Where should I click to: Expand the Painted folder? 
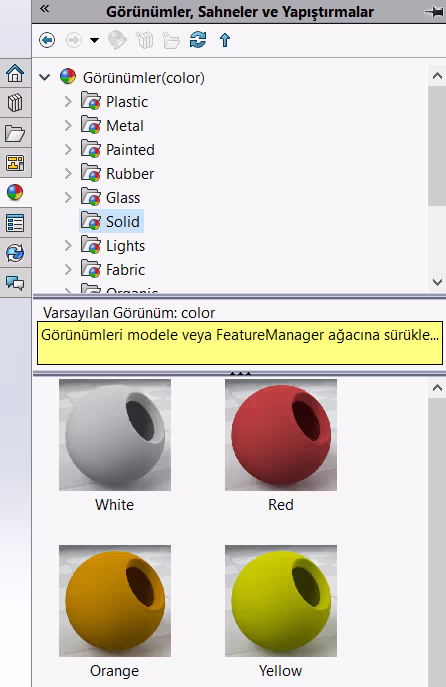point(68,150)
